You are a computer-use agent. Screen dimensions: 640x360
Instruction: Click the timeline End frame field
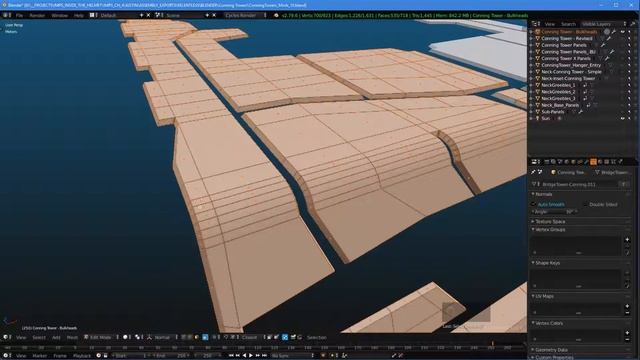coord(171,356)
